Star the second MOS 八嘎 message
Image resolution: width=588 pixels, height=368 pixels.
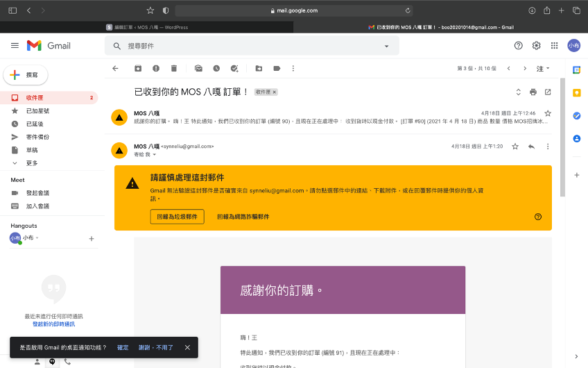514,147
